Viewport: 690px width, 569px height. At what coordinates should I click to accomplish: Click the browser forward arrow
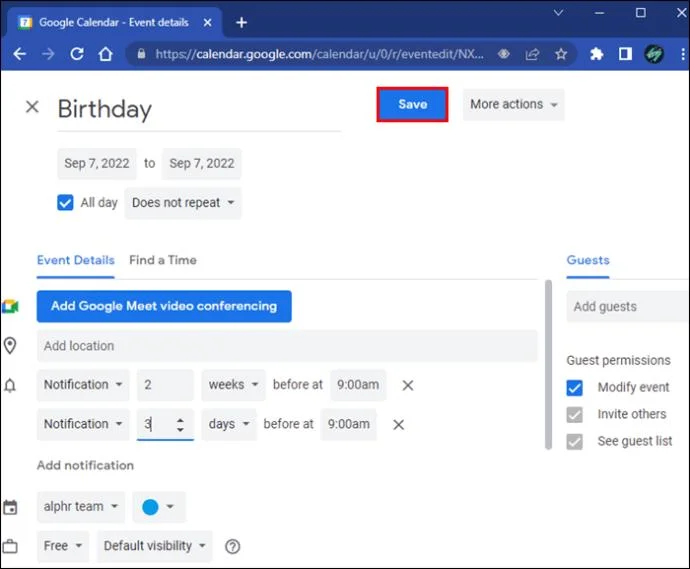click(48, 54)
